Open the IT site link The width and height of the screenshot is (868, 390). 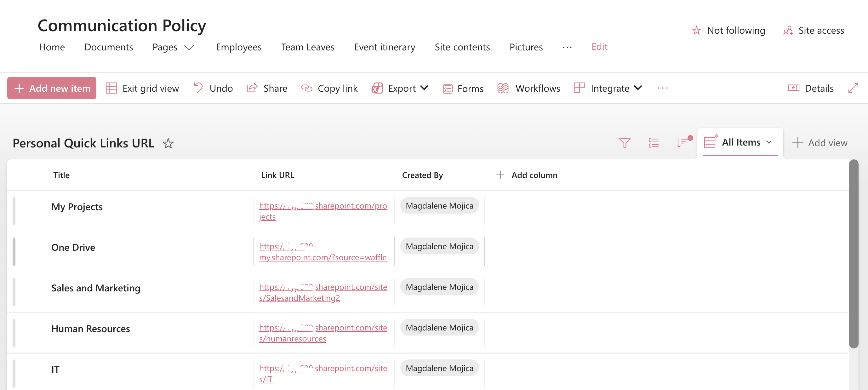323,374
